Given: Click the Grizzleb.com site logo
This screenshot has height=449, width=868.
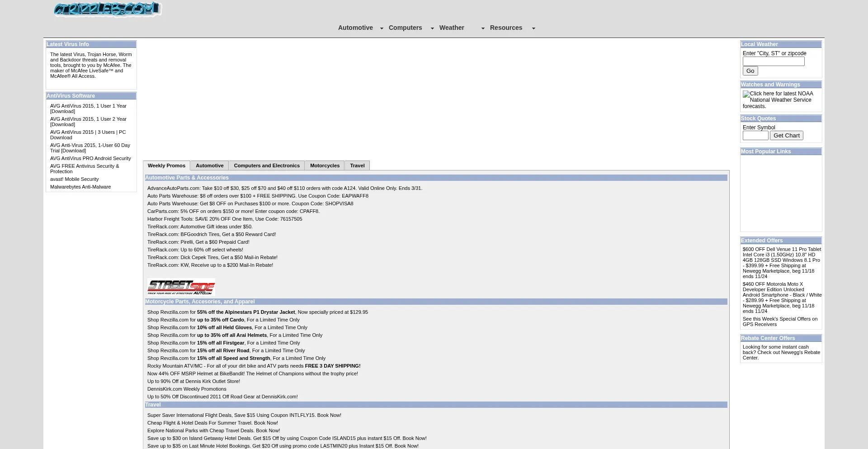Looking at the screenshot, I should click(108, 9).
